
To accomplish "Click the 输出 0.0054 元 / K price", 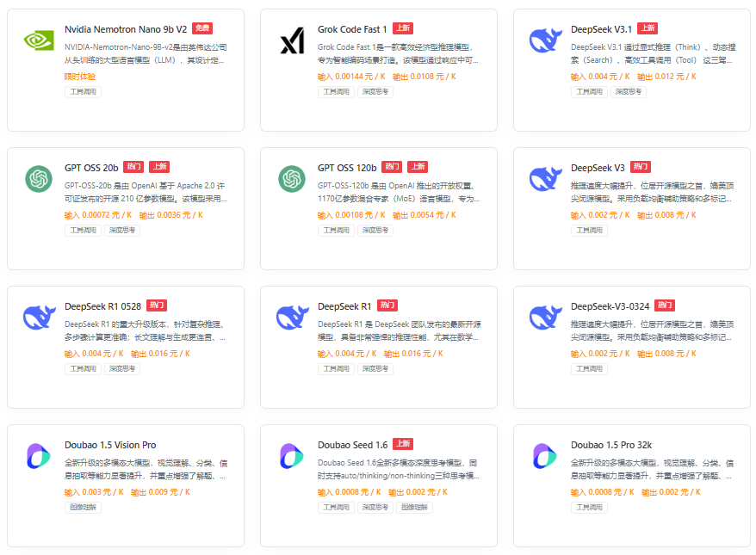I will pyautogui.click(x=424, y=215).
